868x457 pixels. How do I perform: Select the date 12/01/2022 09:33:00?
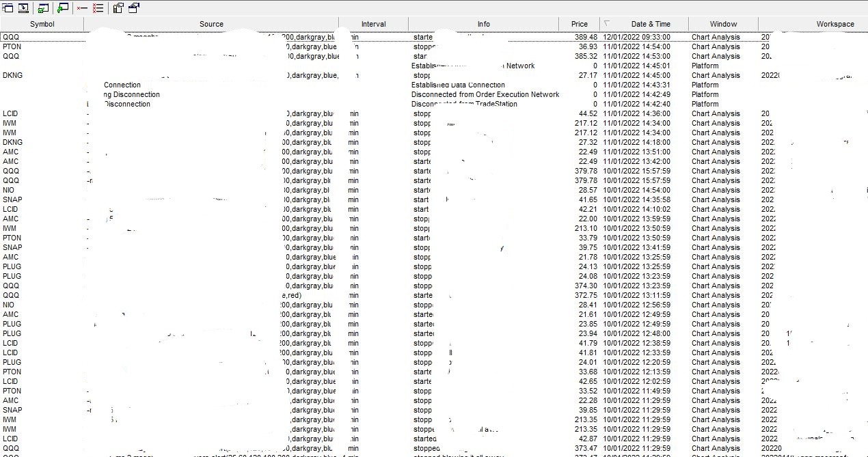click(636, 37)
